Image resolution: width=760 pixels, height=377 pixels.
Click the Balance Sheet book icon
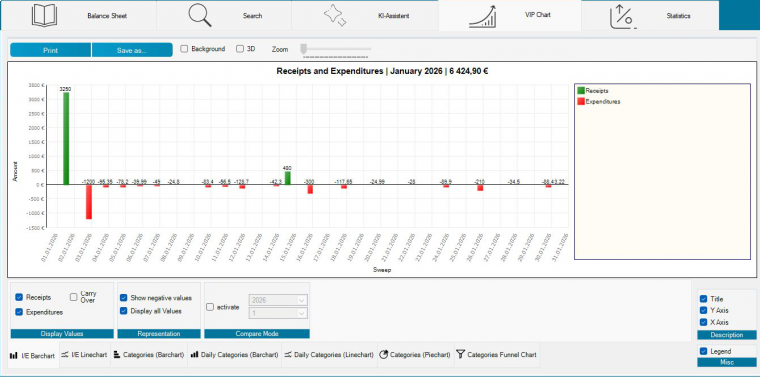coord(44,15)
